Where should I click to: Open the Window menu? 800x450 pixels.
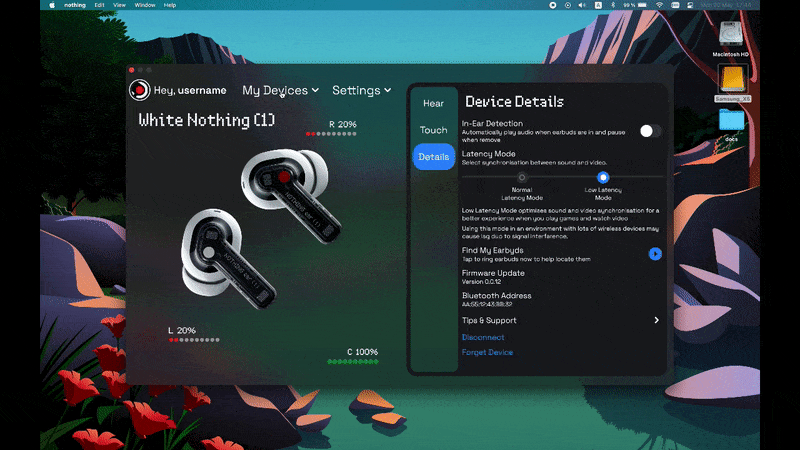pyautogui.click(x=145, y=5)
